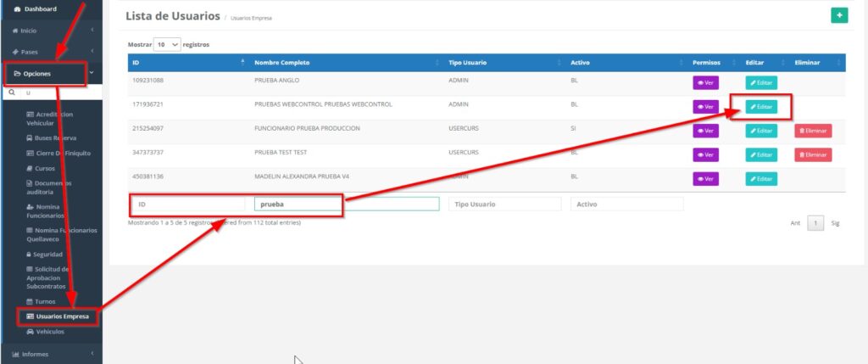Click the Tipo Usuario filter field
This screenshot has height=364, width=868.
(x=504, y=204)
